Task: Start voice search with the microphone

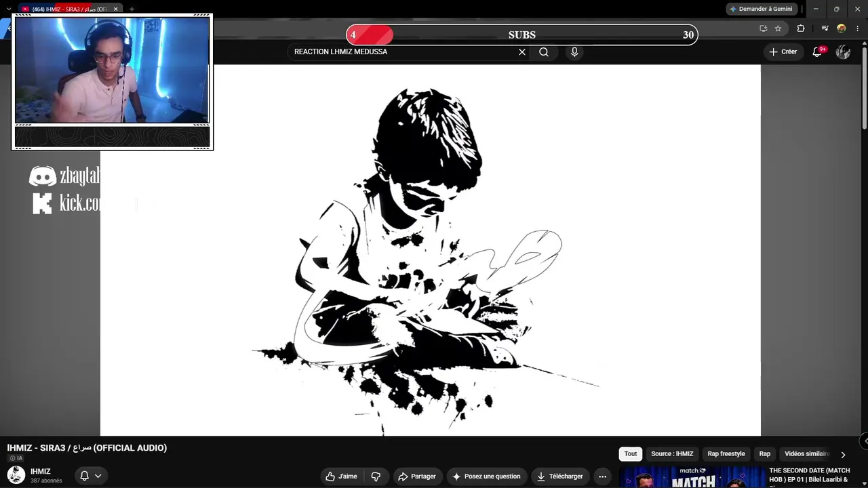Action: point(574,52)
